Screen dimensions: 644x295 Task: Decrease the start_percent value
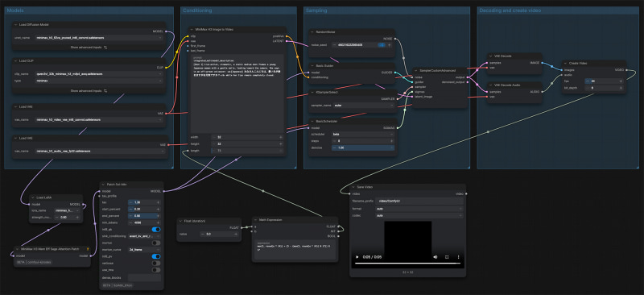(x=130, y=209)
